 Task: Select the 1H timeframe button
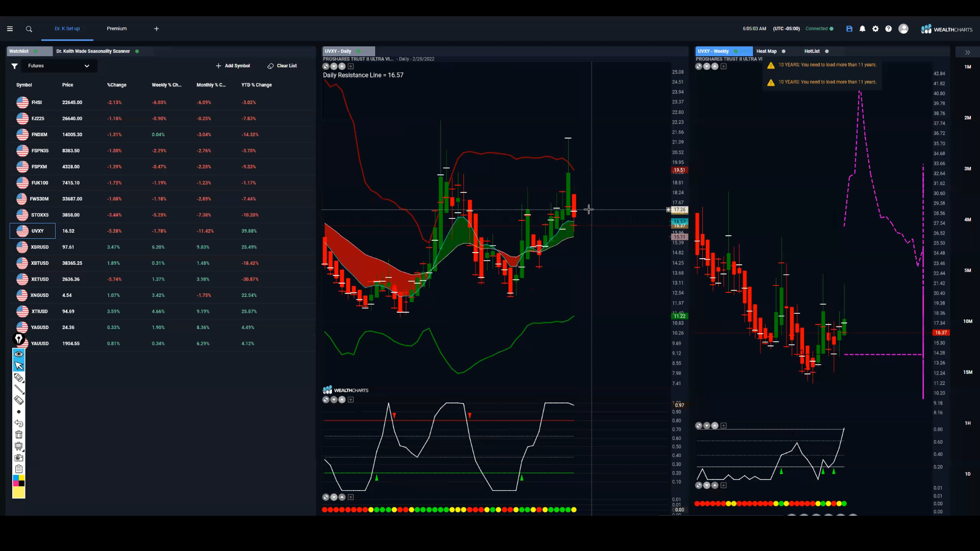pos(968,423)
